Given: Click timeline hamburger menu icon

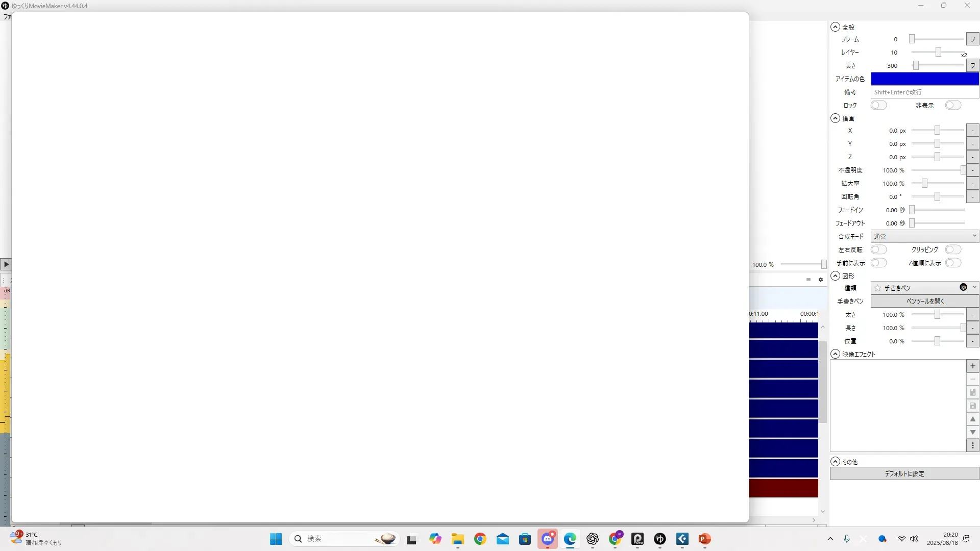Looking at the screenshot, I should [x=808, y=280].
